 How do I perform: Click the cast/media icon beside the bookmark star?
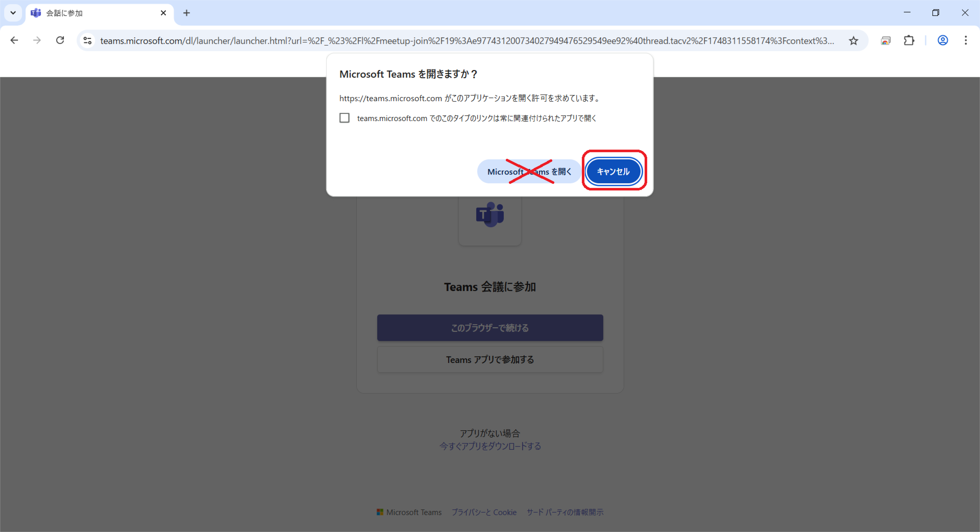click(x=886, y=40)
